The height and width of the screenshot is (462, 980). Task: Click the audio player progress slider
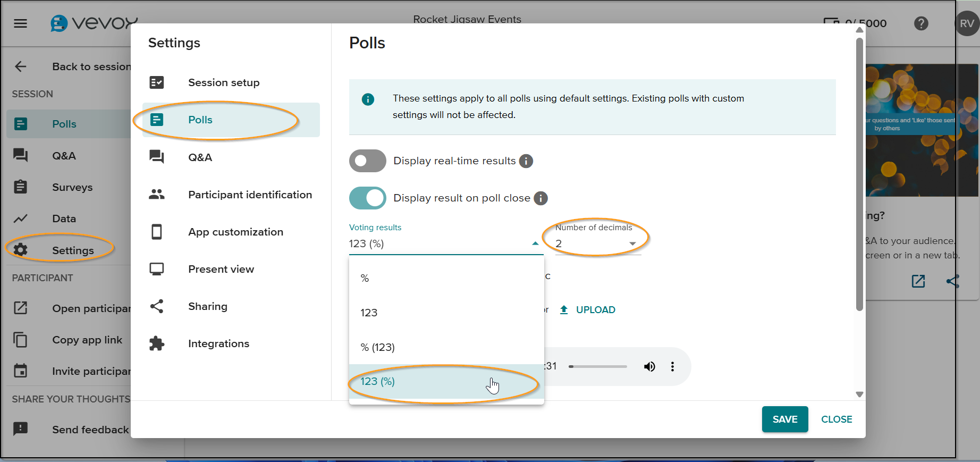coord(598,366)
